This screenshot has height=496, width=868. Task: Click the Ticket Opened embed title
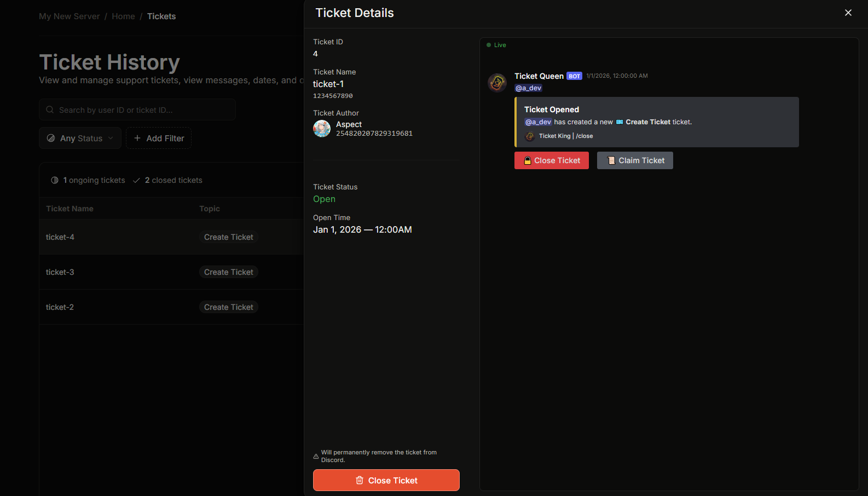click(x=552, y=109)
